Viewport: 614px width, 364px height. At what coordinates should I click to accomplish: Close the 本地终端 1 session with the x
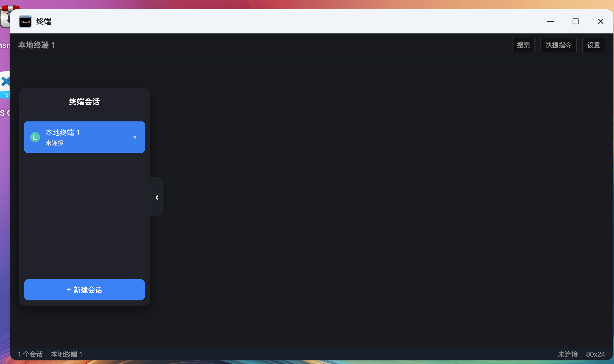coord(135,137)
